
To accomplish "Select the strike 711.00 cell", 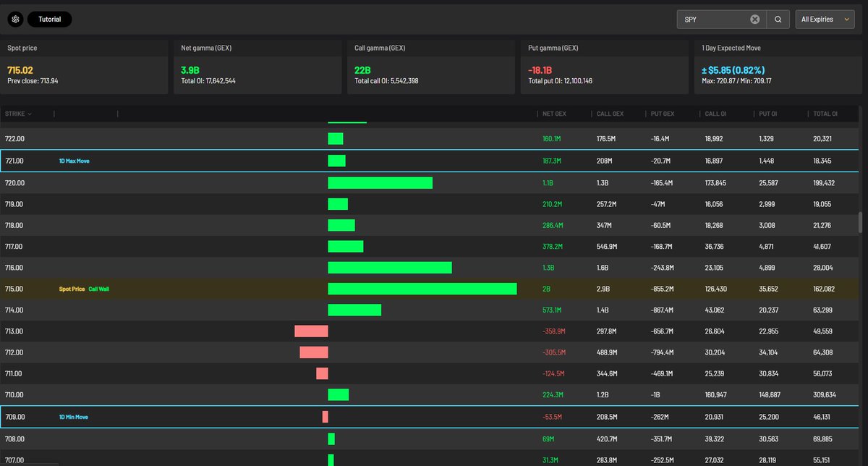I will click(14, 374).
